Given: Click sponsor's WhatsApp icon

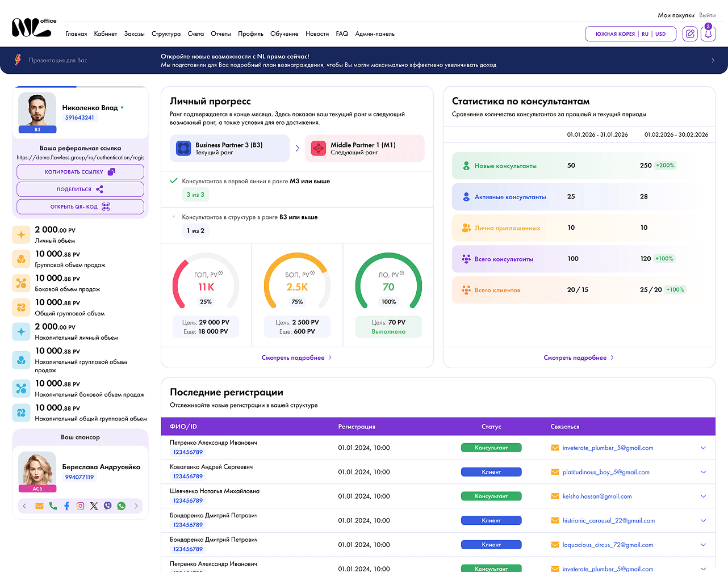Looking at the screenshot, I should tap(121, 506).
